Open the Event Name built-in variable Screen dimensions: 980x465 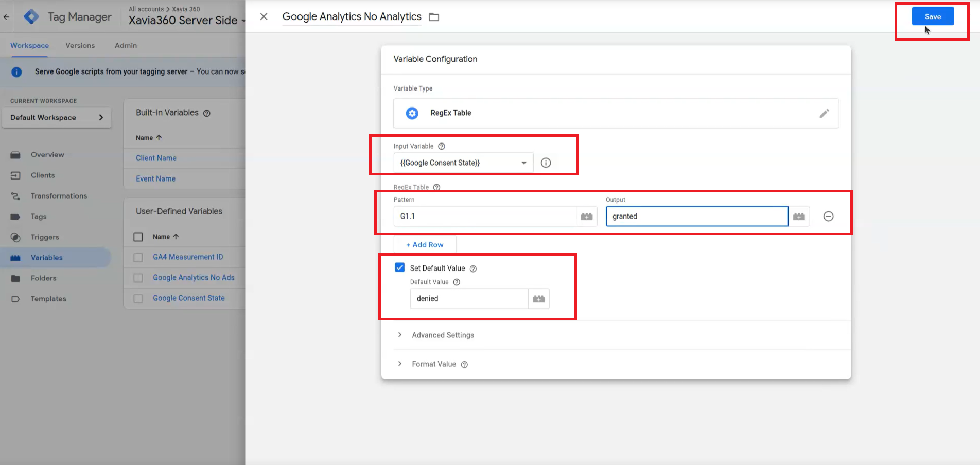click(x=155, y=179)
